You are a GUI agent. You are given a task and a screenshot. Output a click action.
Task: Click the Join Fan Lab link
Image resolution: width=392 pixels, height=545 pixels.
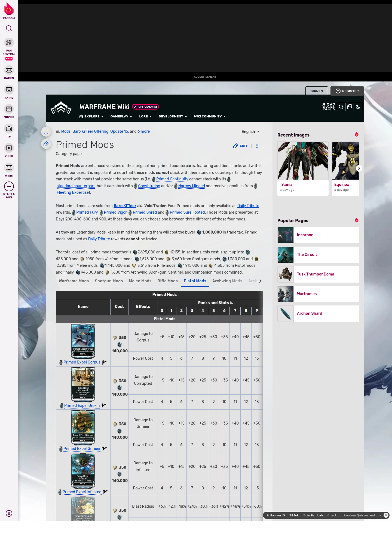pos(313,515)
